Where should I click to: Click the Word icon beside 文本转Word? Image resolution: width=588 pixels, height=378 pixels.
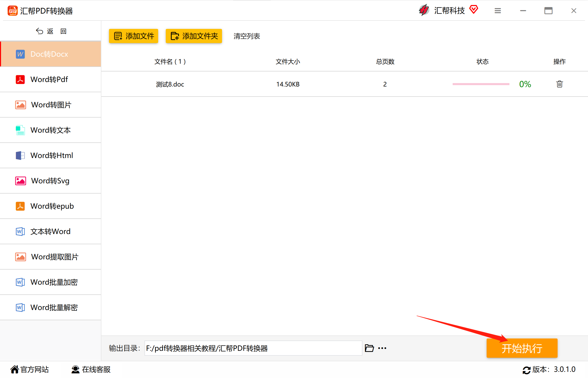(x=20, y=232)
